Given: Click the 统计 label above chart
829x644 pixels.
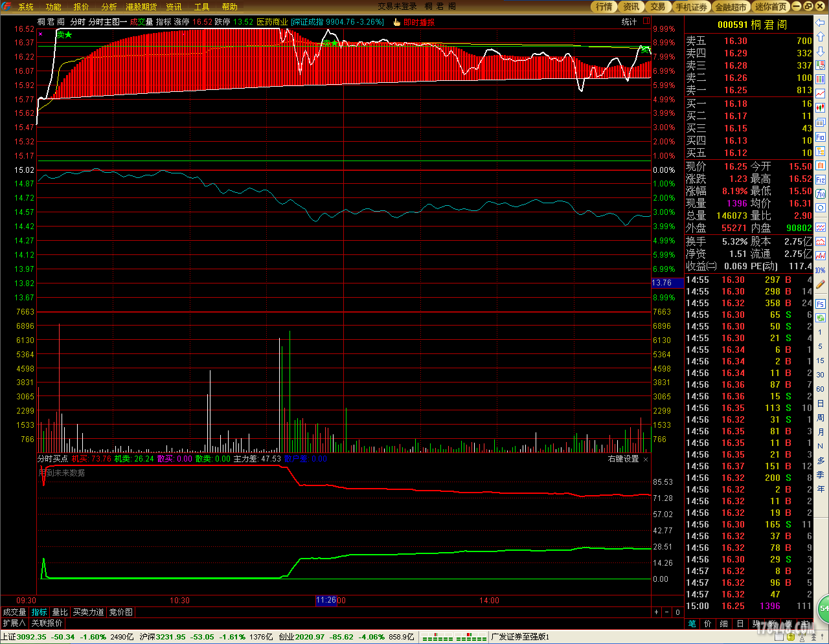Looking at the screenshot, I should coord(630,22).
